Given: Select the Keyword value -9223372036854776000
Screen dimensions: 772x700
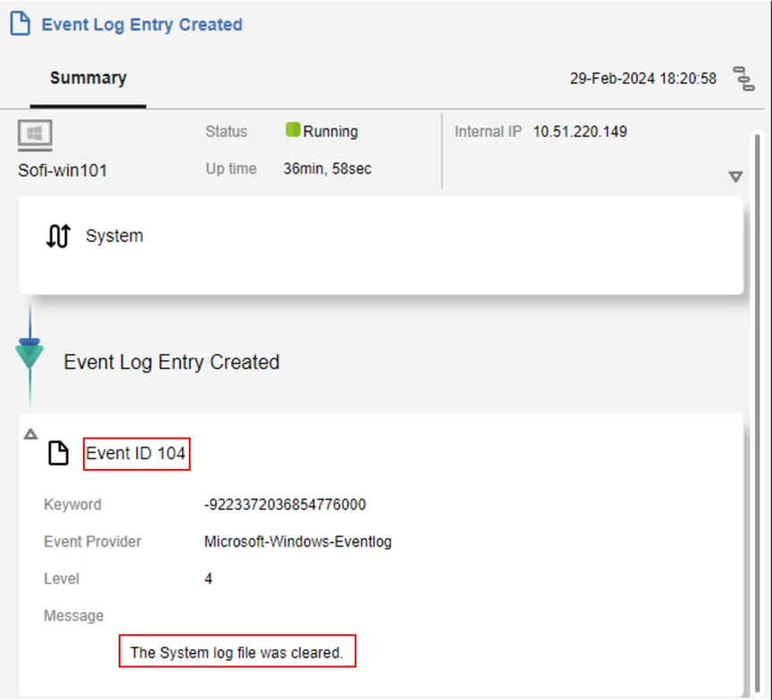Looking at the screenshot, I should (285, 505).
